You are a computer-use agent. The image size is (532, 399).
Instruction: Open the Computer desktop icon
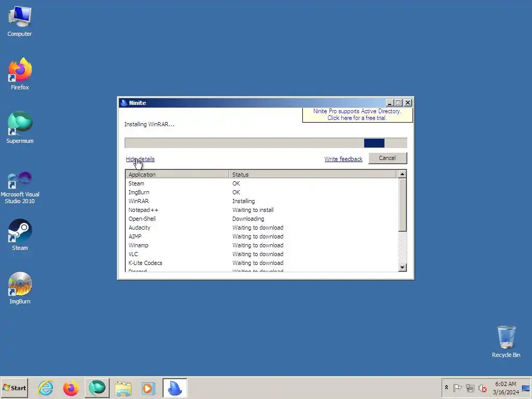[20, 21]
